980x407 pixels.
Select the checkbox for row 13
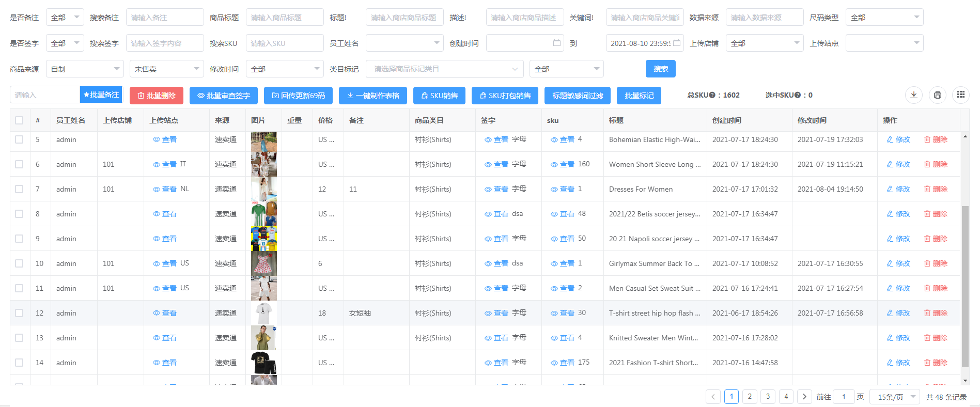[19, 338]
